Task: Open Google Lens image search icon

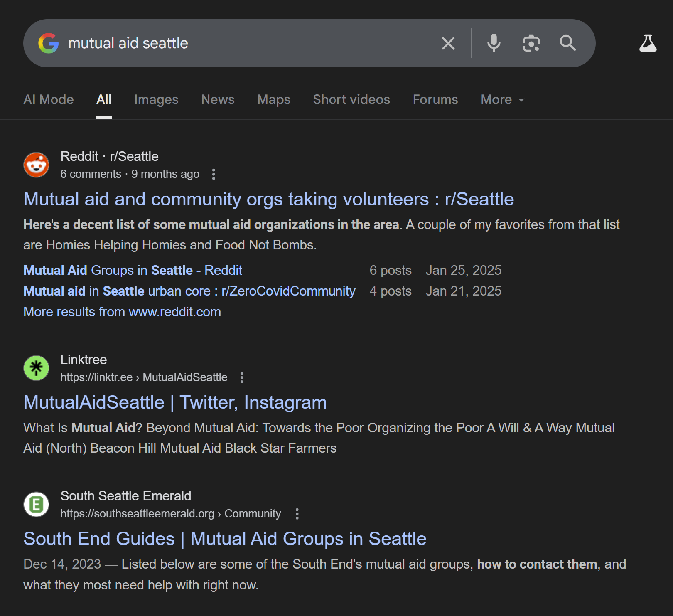Action: coord(531,43)
